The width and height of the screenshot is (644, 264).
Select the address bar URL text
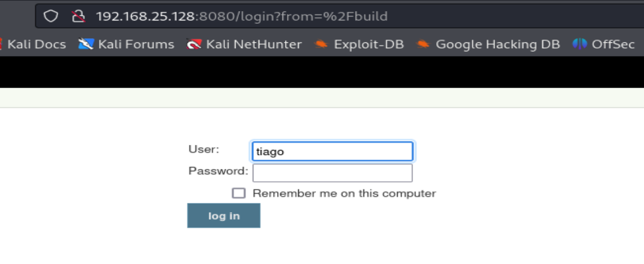click(x=241, y=16)
